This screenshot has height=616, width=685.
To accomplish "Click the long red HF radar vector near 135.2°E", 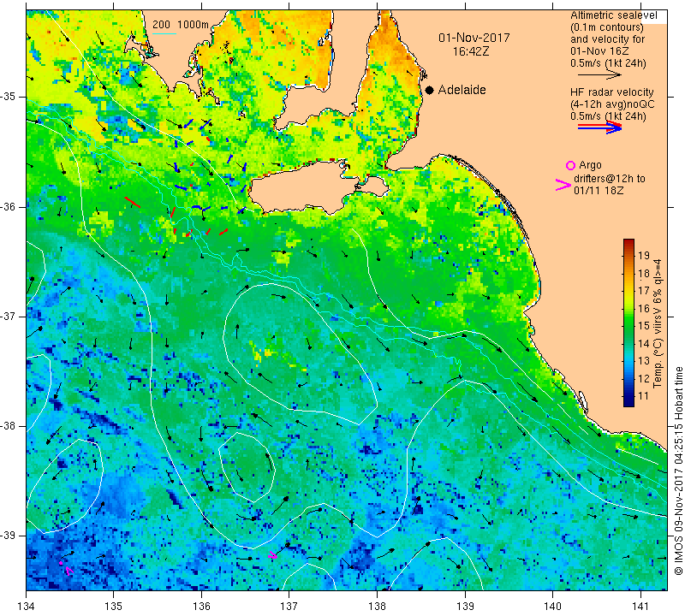I will 133,202.
